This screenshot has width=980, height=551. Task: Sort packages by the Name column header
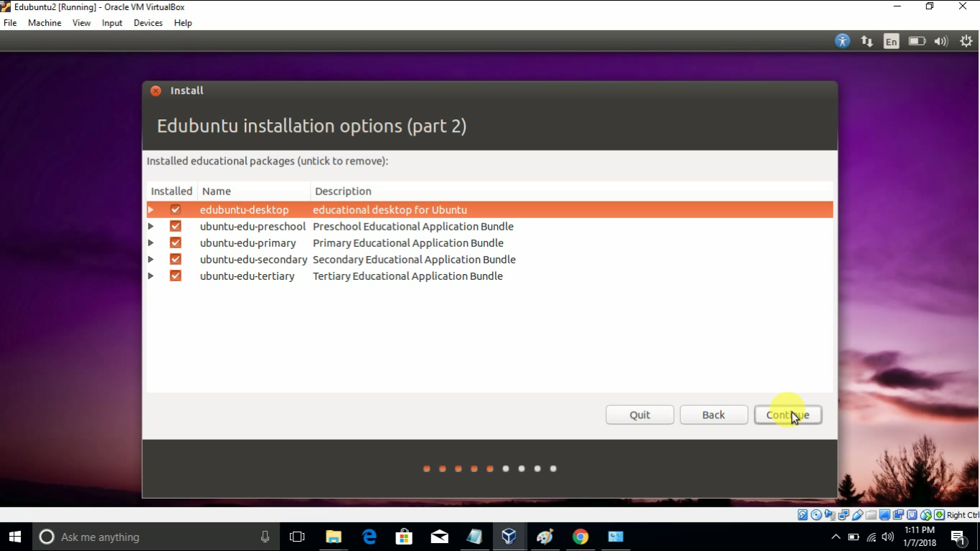[254, 191]
